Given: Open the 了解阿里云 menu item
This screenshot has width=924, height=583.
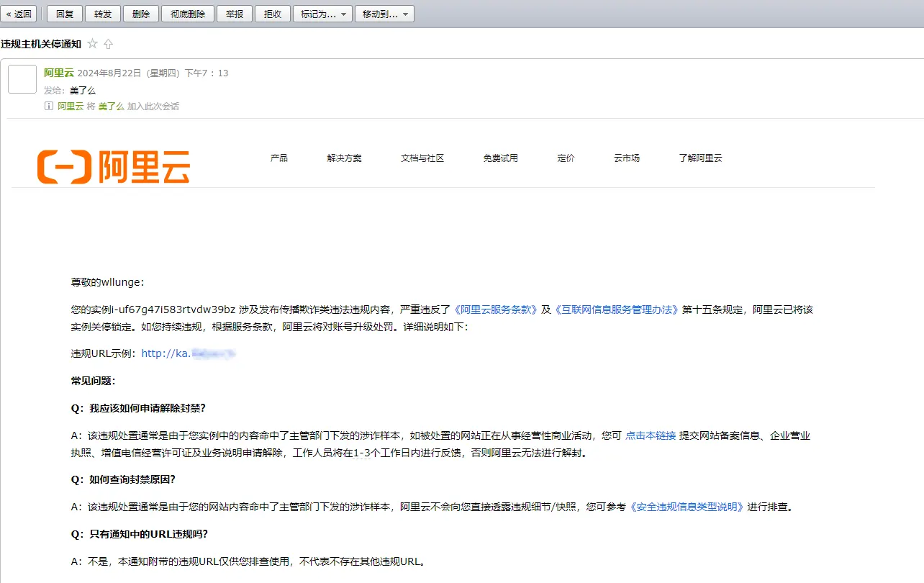Looking at the screenshot, I should click(700, 158).
